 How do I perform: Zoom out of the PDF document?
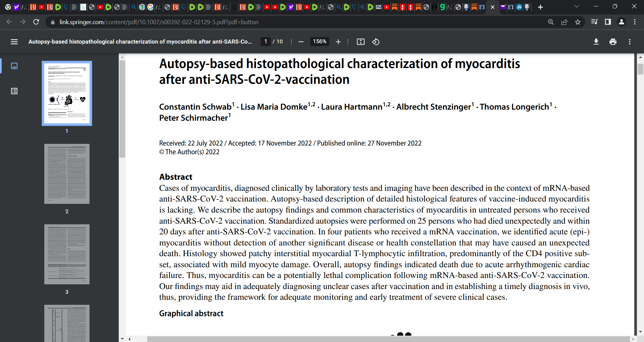click(301, 42)
